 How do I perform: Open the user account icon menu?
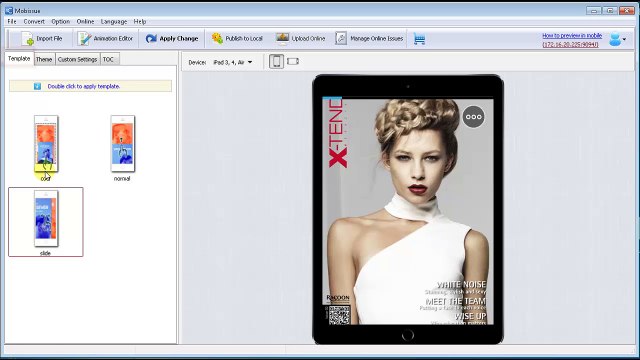617,39
